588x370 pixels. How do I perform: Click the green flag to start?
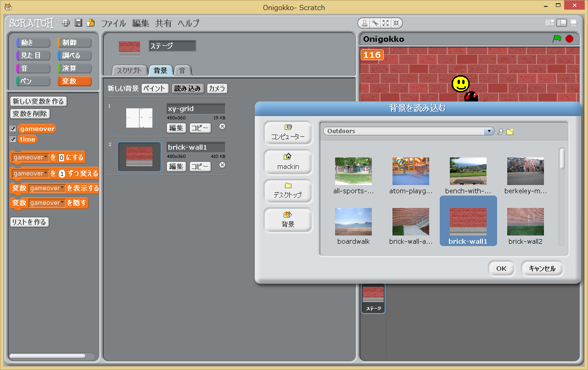[557, 39]
